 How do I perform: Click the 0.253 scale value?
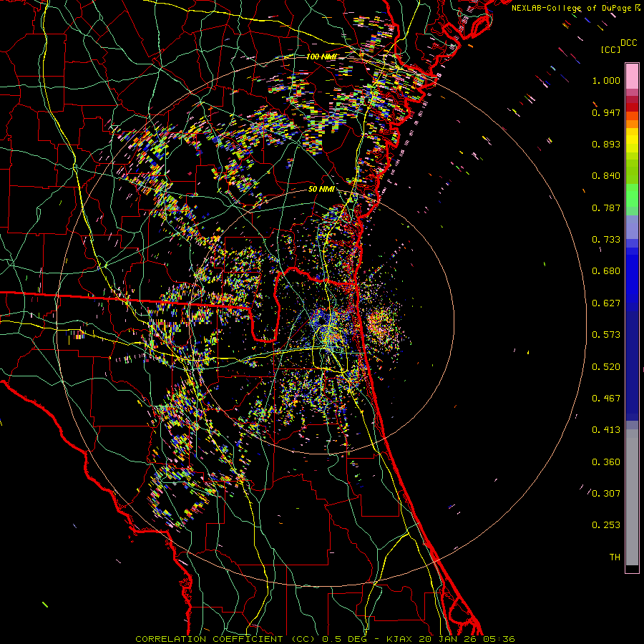(x=606, y=525)
